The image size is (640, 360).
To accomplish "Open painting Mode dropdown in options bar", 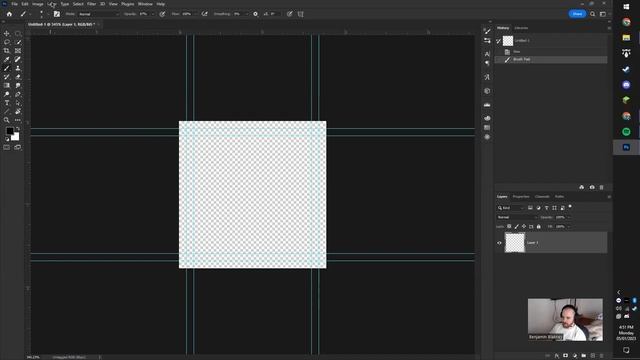I will click(x=98, y=14).
